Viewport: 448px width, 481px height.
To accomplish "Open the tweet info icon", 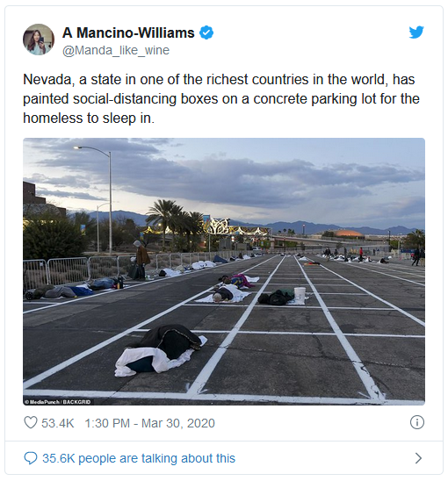I will click(417, 422).
